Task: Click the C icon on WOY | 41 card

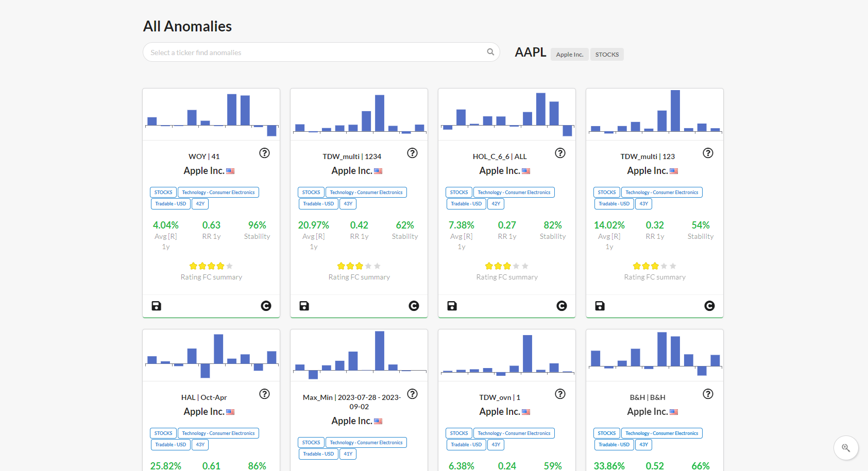Action: point(266,306)
